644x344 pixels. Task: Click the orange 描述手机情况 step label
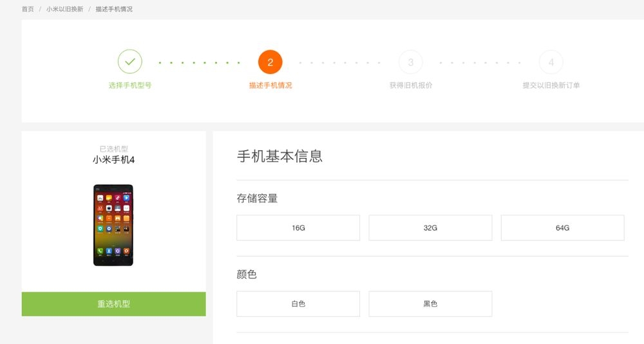pyautogui.click(x=270, y=86)
